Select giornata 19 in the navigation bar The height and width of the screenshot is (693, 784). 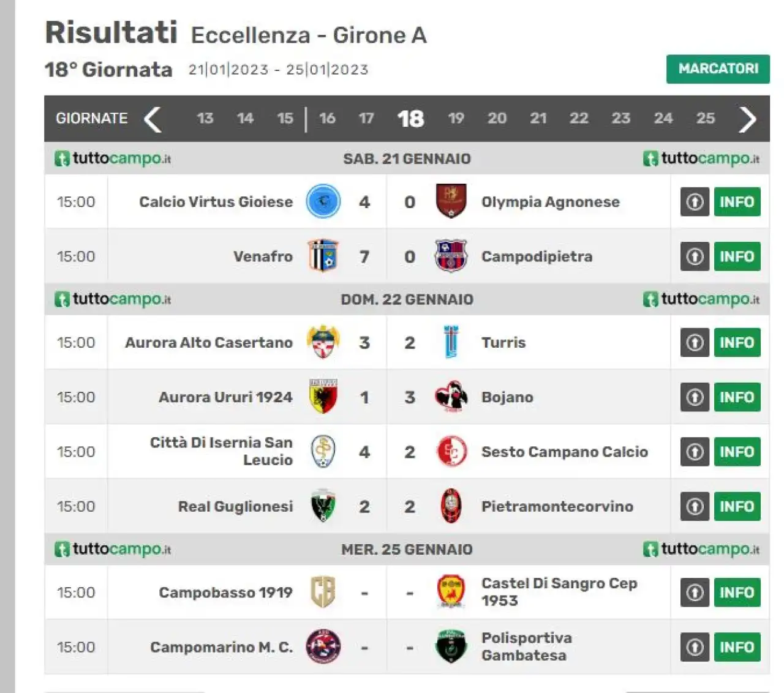456,118
